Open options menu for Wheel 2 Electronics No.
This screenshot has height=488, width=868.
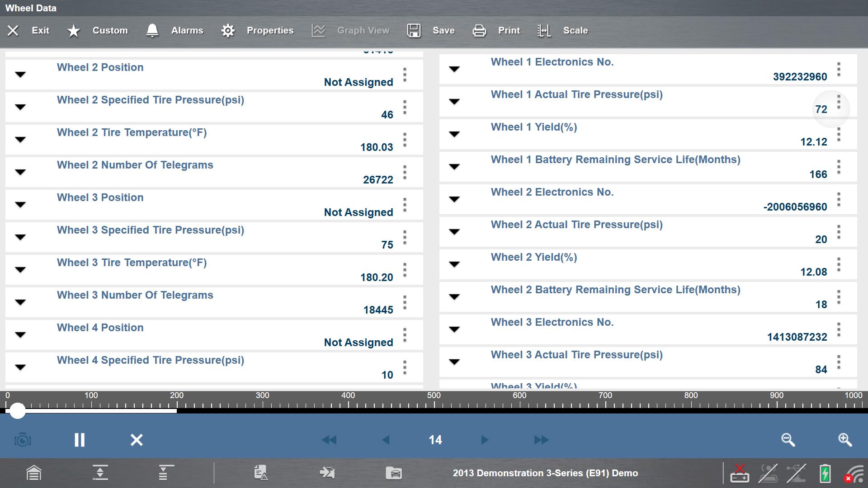[839, 199]
